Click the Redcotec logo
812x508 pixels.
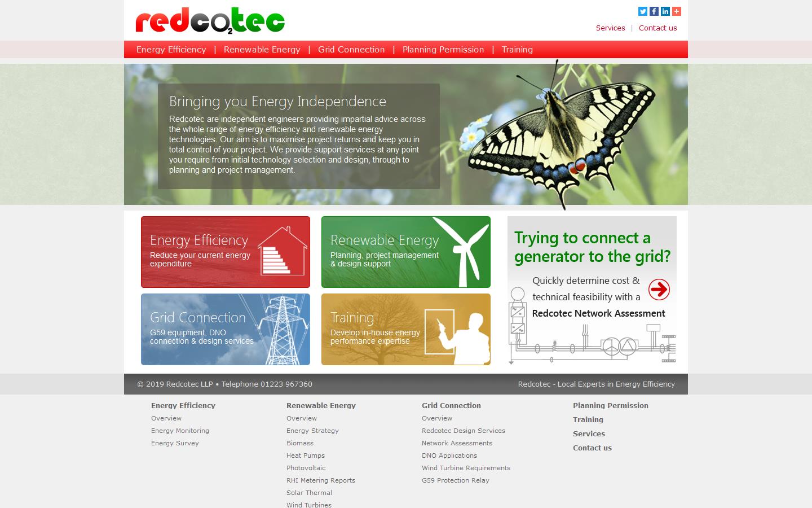pyautogui.click(x=209, y=21)
